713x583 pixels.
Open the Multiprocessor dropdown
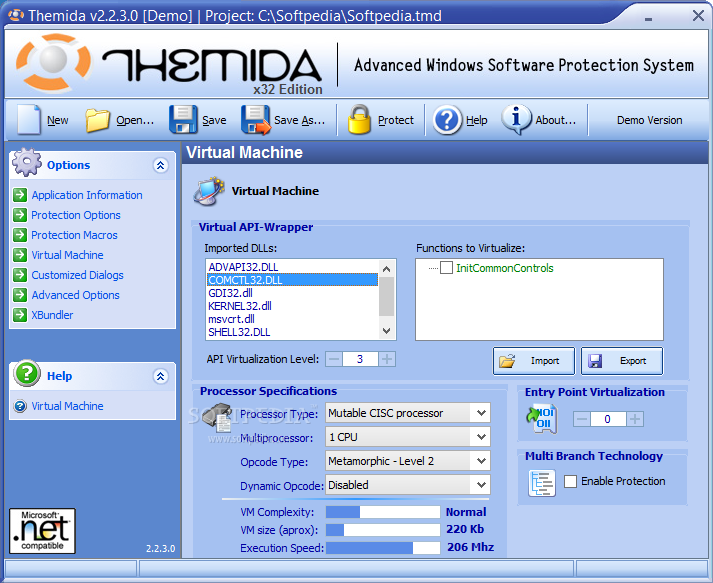point(482,437)
